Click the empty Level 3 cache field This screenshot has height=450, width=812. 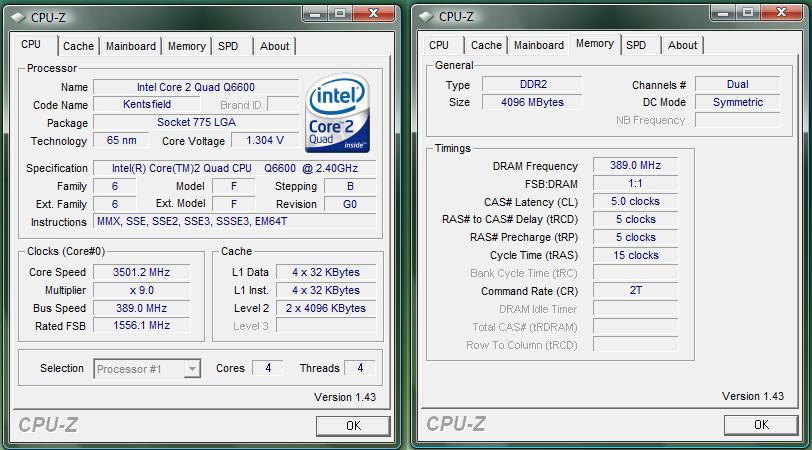click(x=326, y=326)
